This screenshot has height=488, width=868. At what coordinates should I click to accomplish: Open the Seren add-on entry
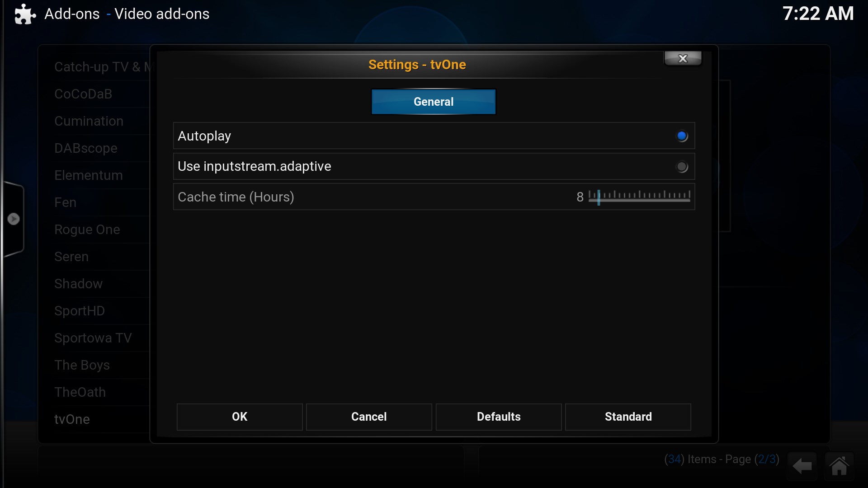(x=71, y=257)
